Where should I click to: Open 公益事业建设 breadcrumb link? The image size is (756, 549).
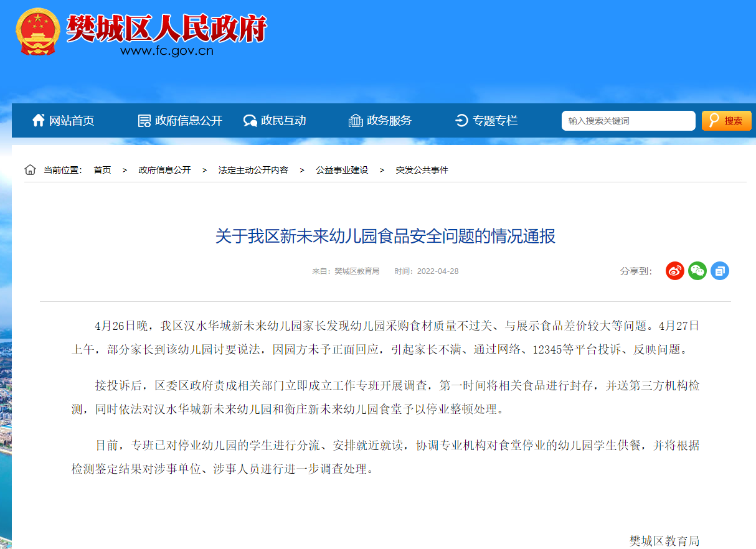tap(342, 170)
